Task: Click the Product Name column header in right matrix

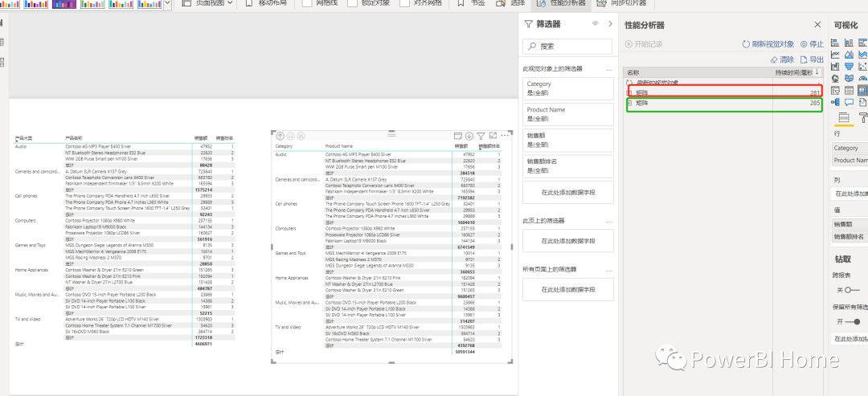Action: 339,146
